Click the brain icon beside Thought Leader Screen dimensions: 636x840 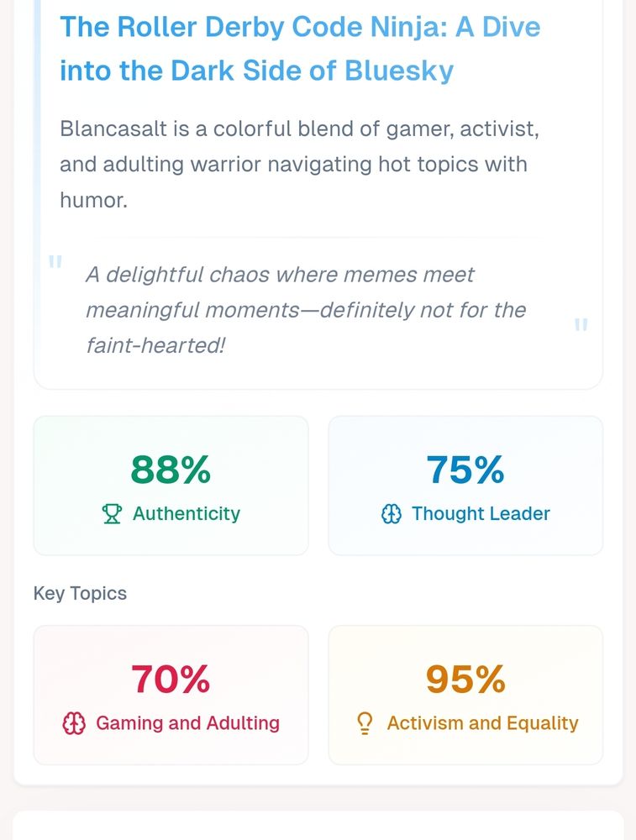coord(392,514)
